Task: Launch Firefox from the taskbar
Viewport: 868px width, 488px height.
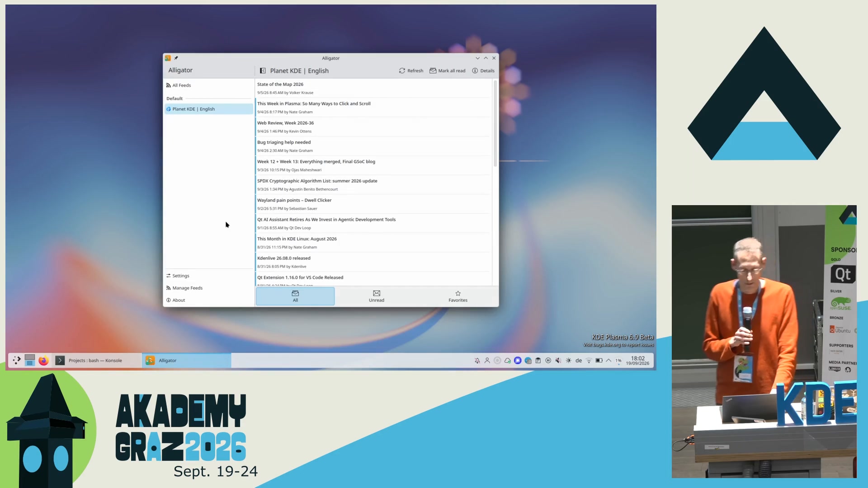Action: 43,360
